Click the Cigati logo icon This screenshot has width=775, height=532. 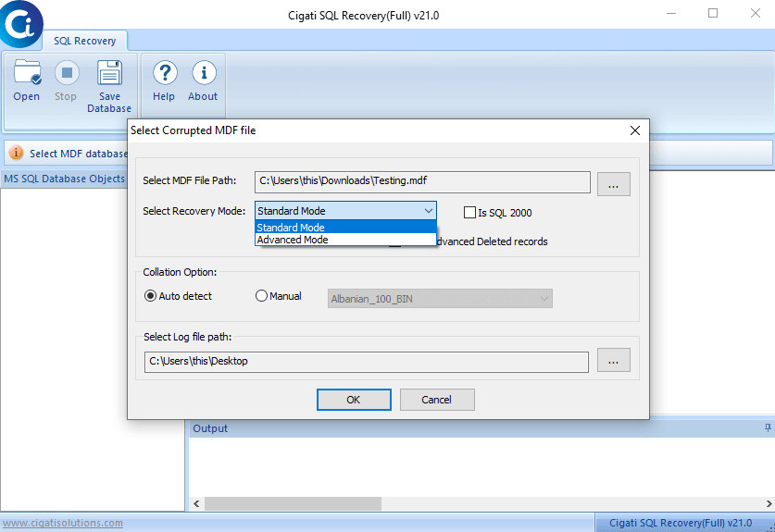pos(20,24)
